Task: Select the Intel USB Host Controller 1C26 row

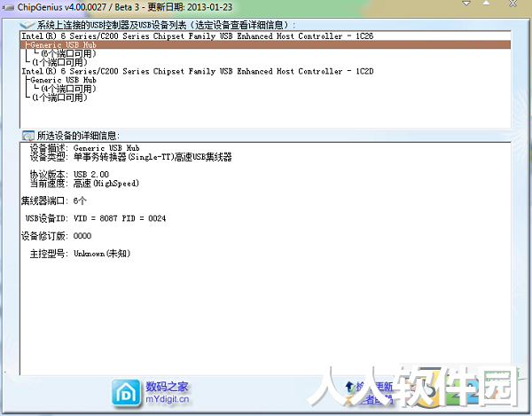Action: point(265,36)
